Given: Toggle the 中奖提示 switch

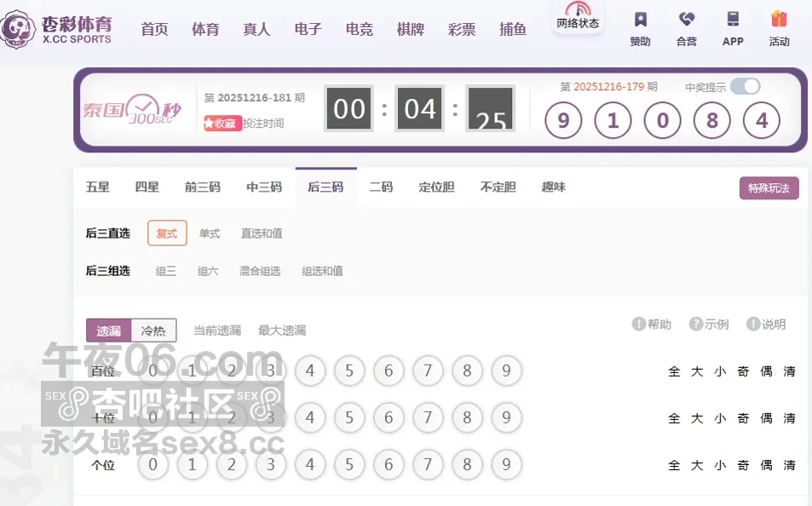Looking at the screenshot, I should 746,87.
